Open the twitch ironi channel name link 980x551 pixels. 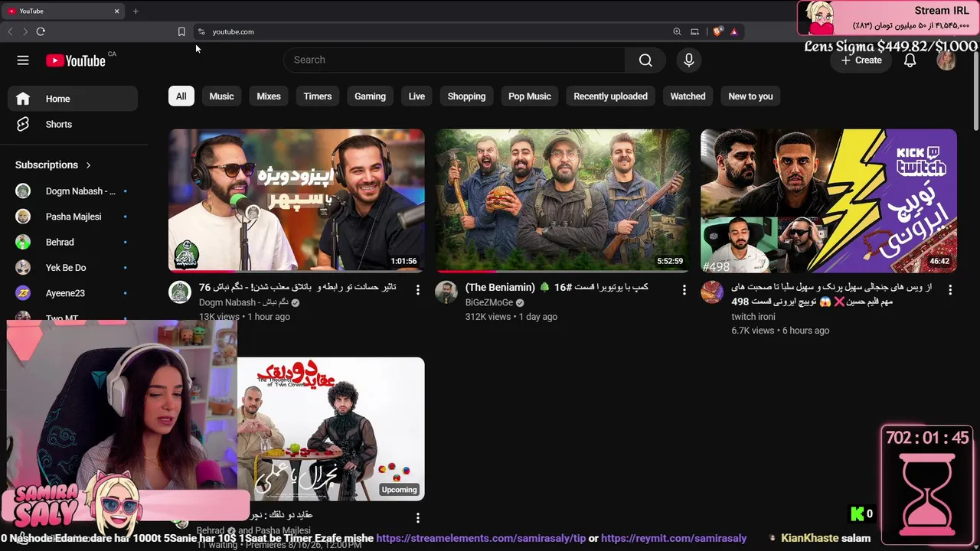pos(753,316)
